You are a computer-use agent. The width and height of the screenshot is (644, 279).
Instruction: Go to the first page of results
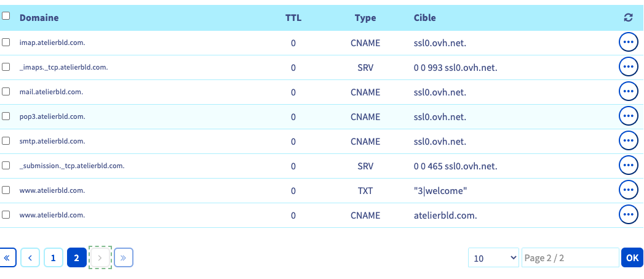(7, 258)
